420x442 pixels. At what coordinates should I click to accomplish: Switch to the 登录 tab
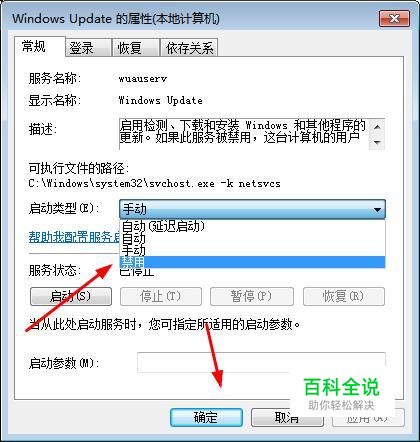(88, 48)
